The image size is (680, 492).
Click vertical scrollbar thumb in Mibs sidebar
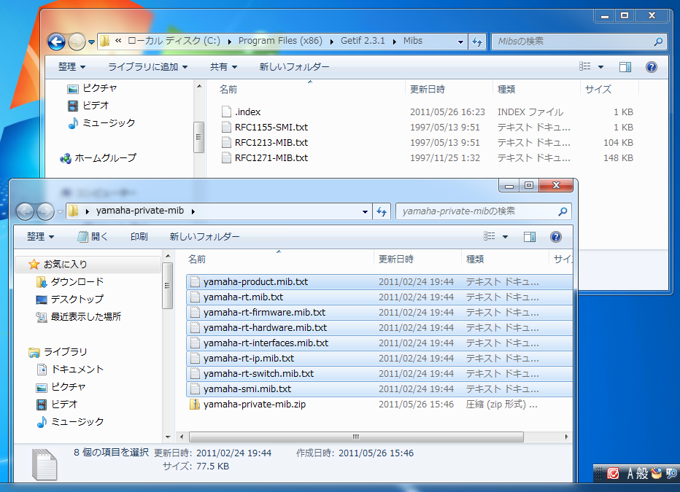(x=199, y=137)
